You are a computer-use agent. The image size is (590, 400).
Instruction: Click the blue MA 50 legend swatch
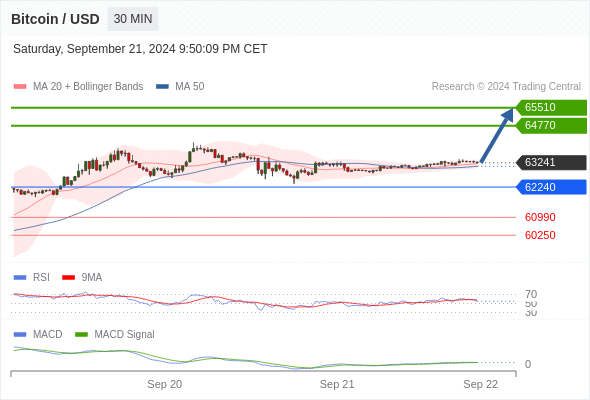[x=162, y=87]
